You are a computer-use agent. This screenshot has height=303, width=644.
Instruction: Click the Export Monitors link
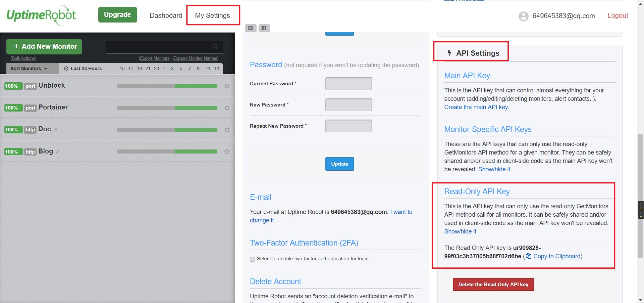click(155, 58)
